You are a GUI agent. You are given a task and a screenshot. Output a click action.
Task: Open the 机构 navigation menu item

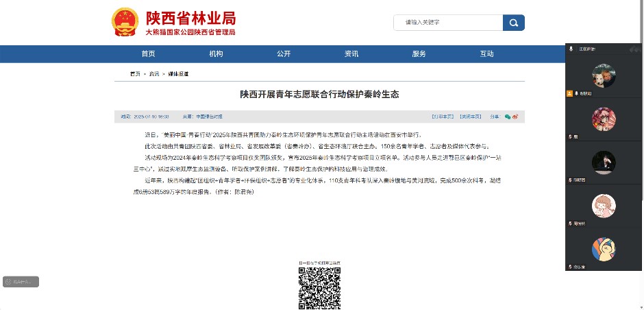pyautogui.click(x=216, y=53)
